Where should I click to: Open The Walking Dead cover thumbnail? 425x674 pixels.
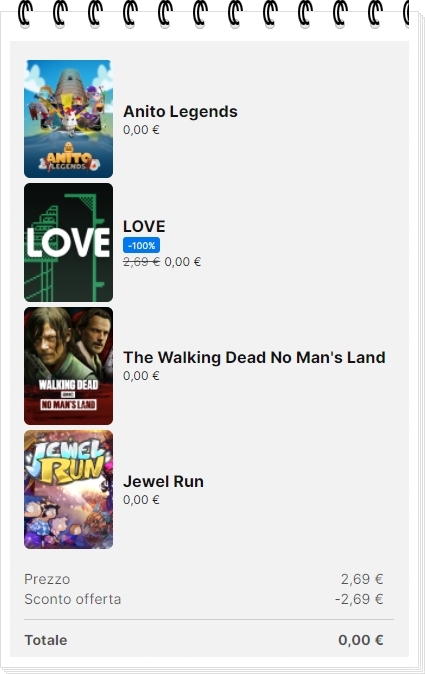coord(68,366)
